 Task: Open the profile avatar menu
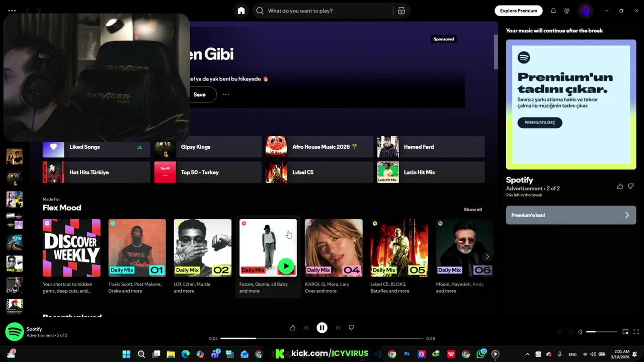pyautogui.click(x=585, y=11)
